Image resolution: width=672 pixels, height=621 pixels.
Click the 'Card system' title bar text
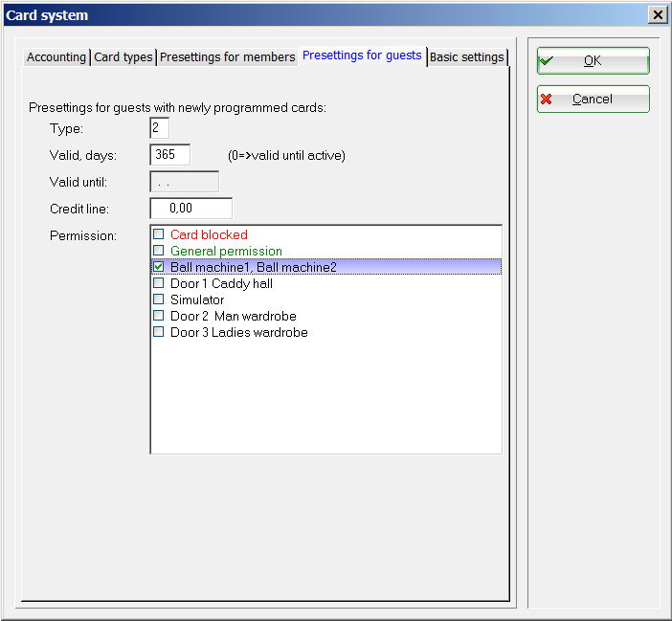[x=47, y=15]
